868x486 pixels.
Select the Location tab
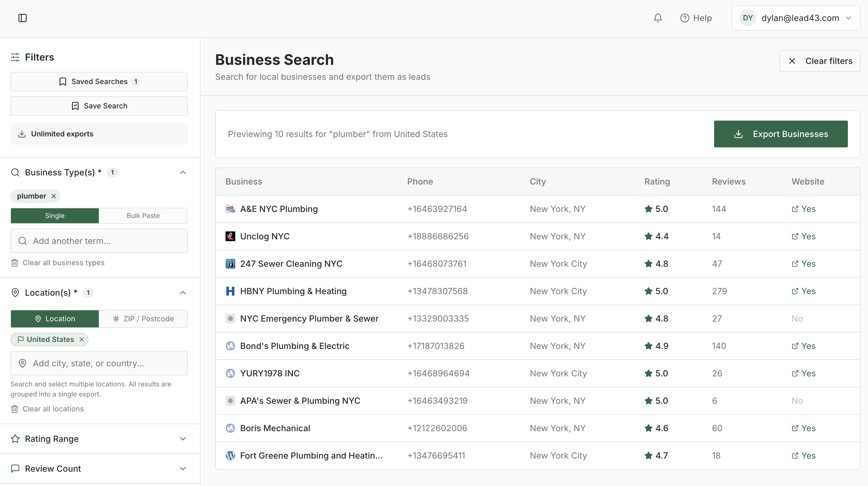[55, 319]
